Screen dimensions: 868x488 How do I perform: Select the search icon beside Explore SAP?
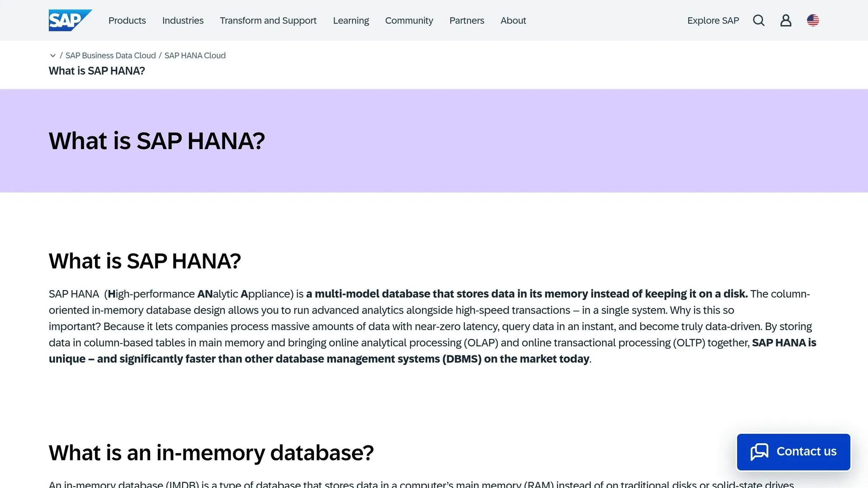[x=759, y=20]
